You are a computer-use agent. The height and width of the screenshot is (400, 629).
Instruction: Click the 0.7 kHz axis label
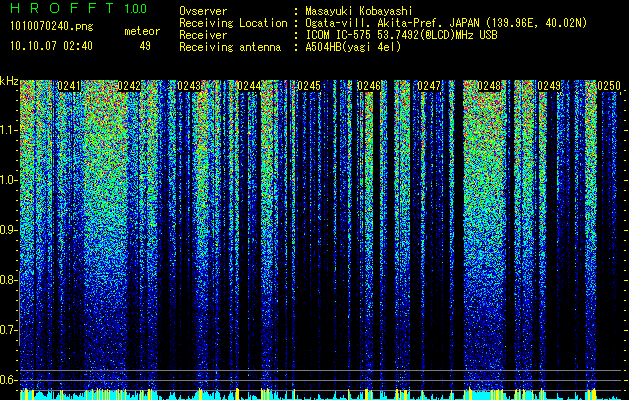click(7, 330)
